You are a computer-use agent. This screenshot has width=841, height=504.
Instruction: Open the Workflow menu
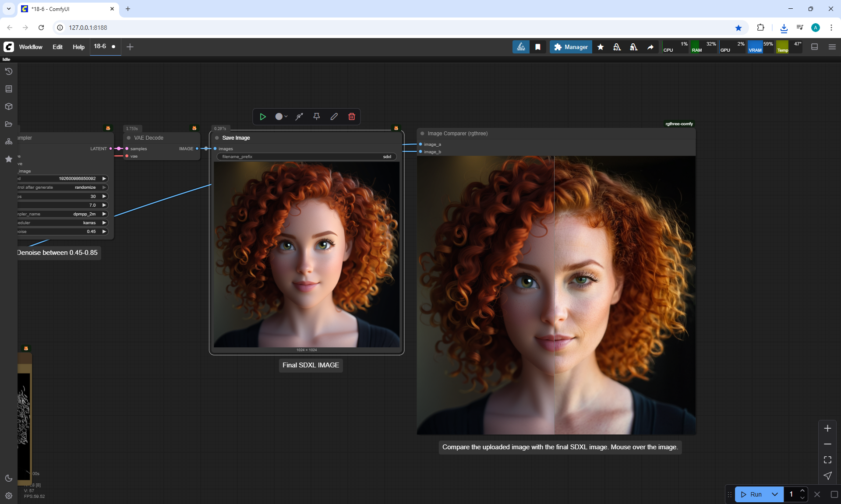click(x=31, y=47)
